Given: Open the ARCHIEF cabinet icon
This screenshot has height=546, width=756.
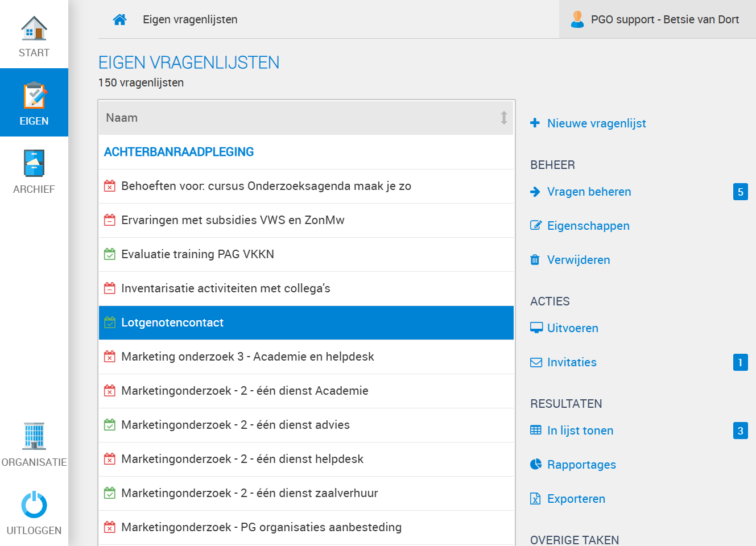Looking at the screenshot, I should point(34,163).
